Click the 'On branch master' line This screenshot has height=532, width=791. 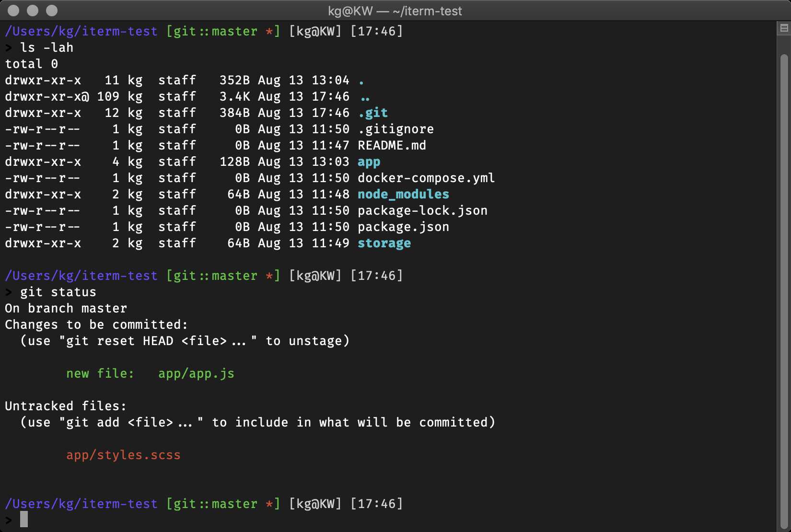66,308
